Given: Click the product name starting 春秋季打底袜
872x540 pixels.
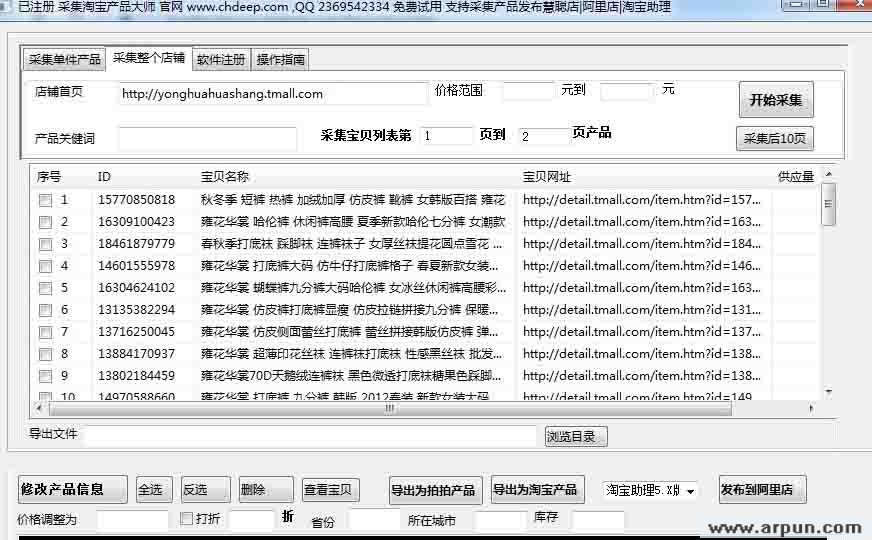Looking at the screenshot, I should point(351,244).
